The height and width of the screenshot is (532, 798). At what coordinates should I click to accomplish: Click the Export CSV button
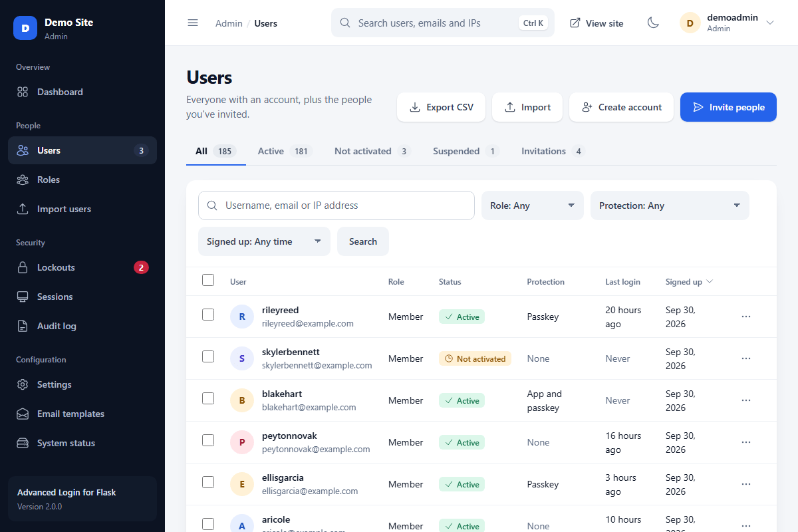(x=441, y=107)
